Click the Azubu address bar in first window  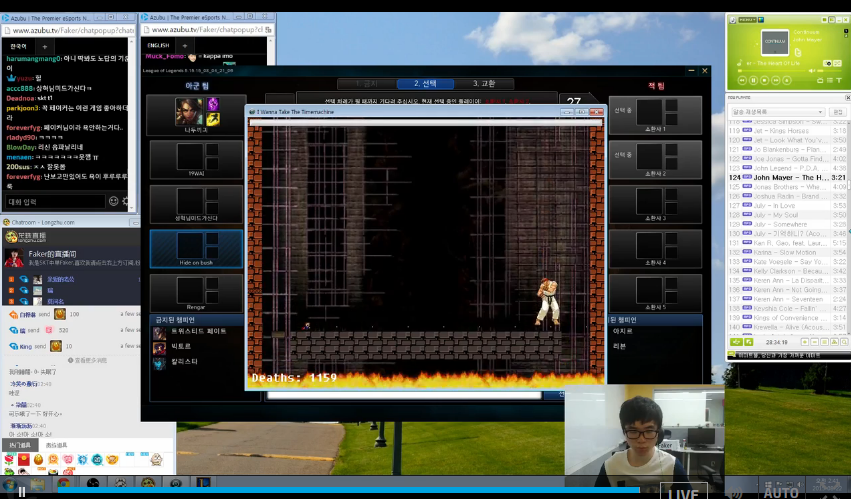[71, 30]
